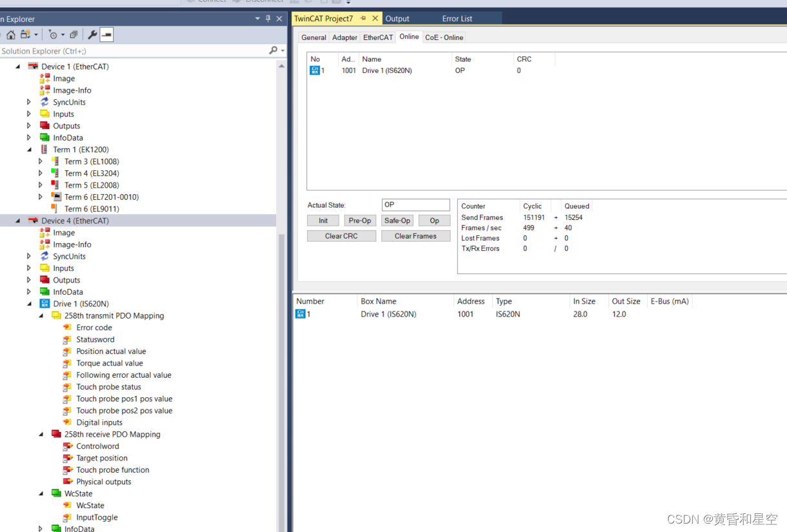Collapse the WcState node

40,493
